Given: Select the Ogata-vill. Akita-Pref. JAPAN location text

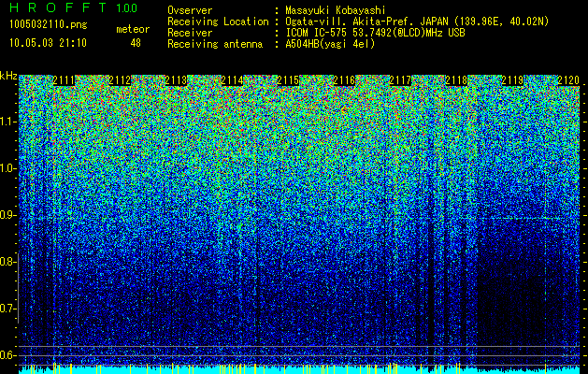Looking at the screenshot, I should tap(417, 22).
